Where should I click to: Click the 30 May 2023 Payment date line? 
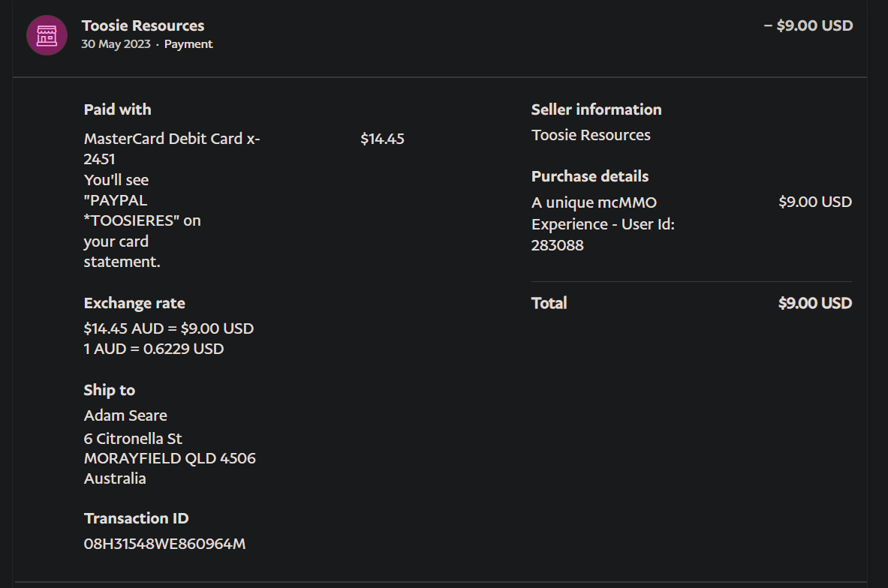tap(147, 44)
